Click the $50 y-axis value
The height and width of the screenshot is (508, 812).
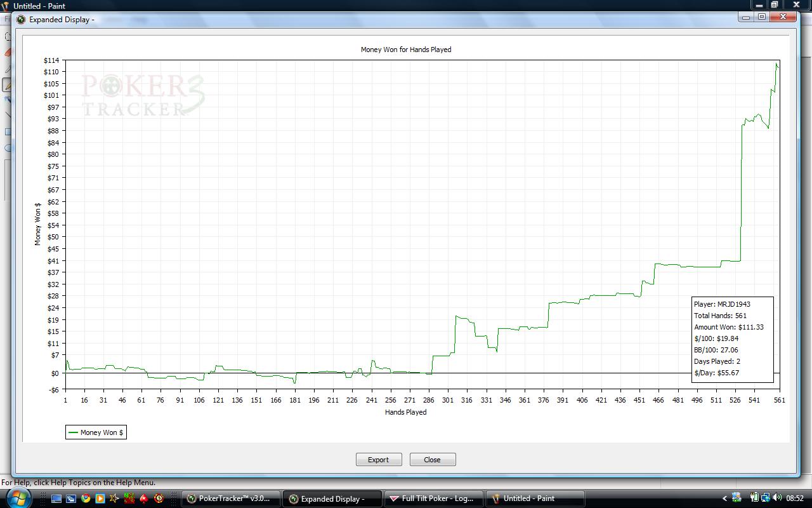click(53, 237)
